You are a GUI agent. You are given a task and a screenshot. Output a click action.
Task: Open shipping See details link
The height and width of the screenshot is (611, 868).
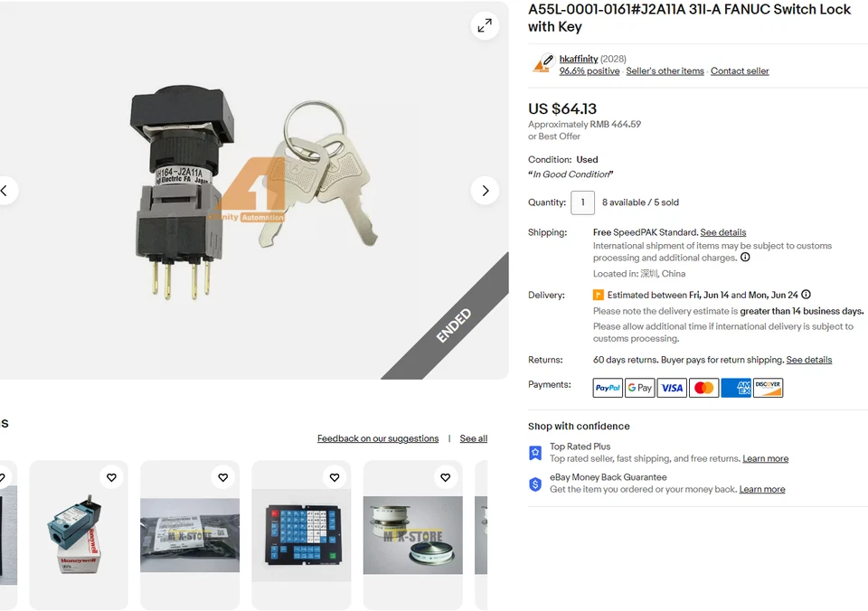tap(723, 232)
